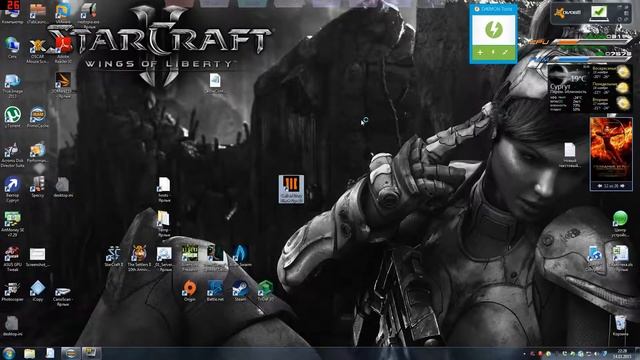
Task: Open the TriDef 3D shortcut
Action: pyautogui.click(x=265, y=291)
